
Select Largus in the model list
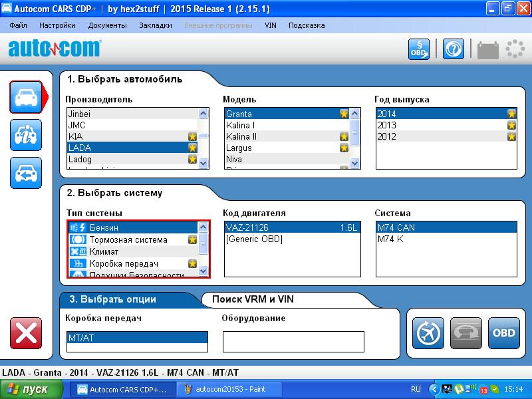coord(239,148)
